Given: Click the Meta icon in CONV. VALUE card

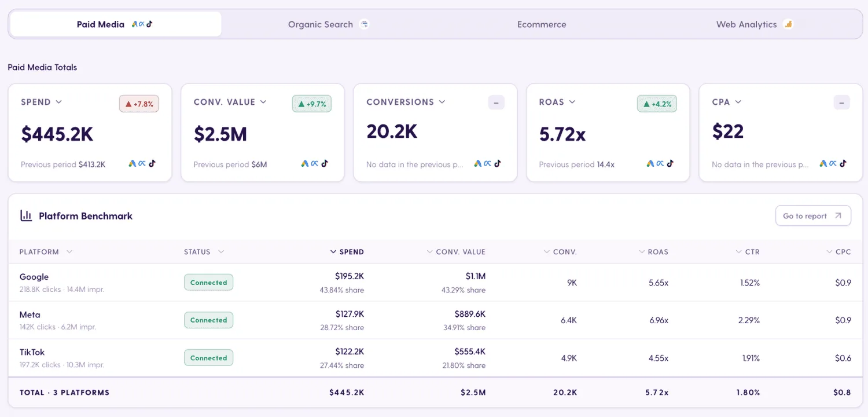Looking at the screenshot, I should coord(315,164).
